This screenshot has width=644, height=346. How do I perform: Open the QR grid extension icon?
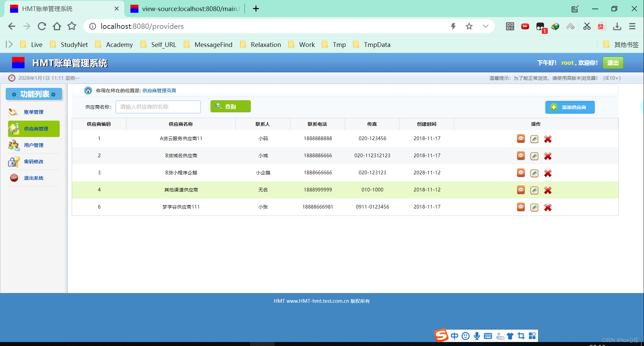(510, 26)
